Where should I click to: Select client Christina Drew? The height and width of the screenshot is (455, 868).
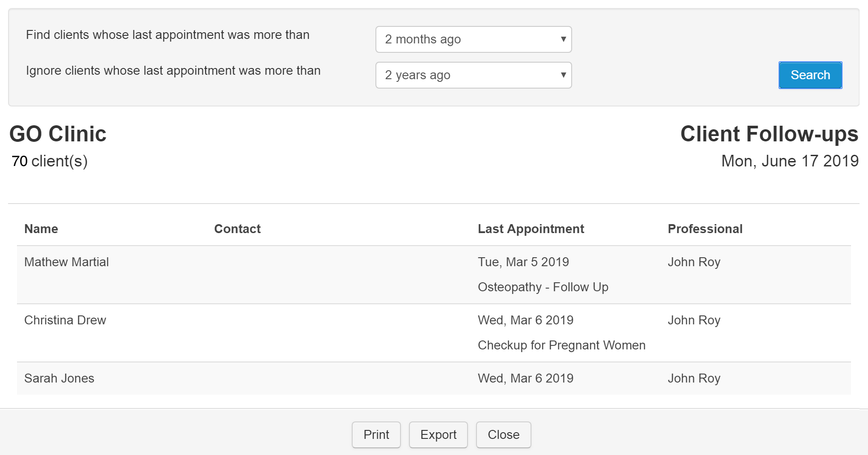pyautogui.click(x=65, y=320)
